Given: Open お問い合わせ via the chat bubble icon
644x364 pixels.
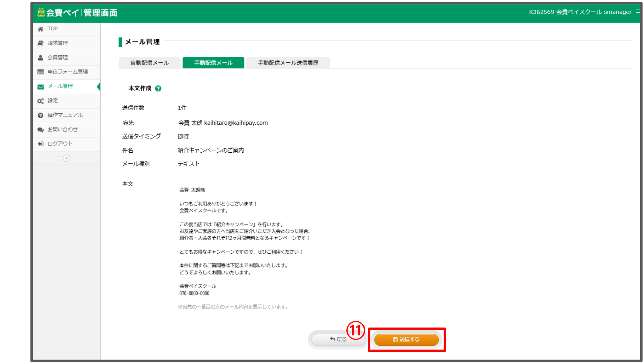Looking at the screenshot, I should pyautogui.click(x=41, y=130).
